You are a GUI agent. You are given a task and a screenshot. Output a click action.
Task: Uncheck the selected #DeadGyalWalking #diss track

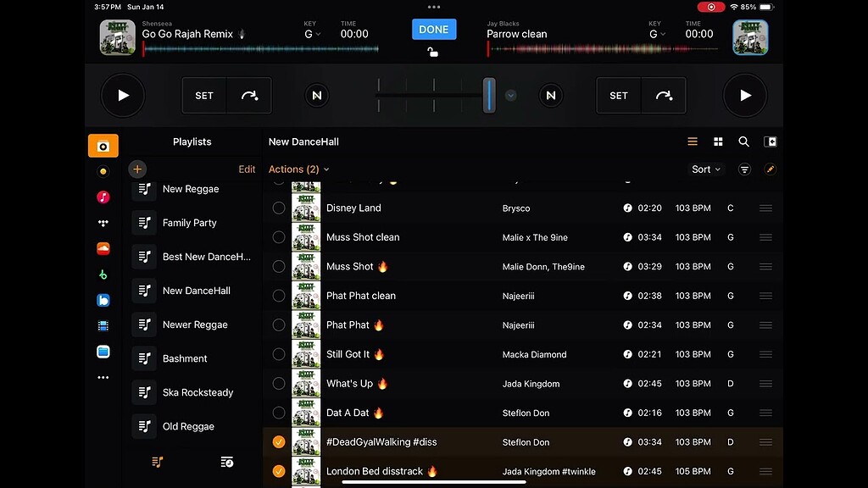click(x=279, y=441)
